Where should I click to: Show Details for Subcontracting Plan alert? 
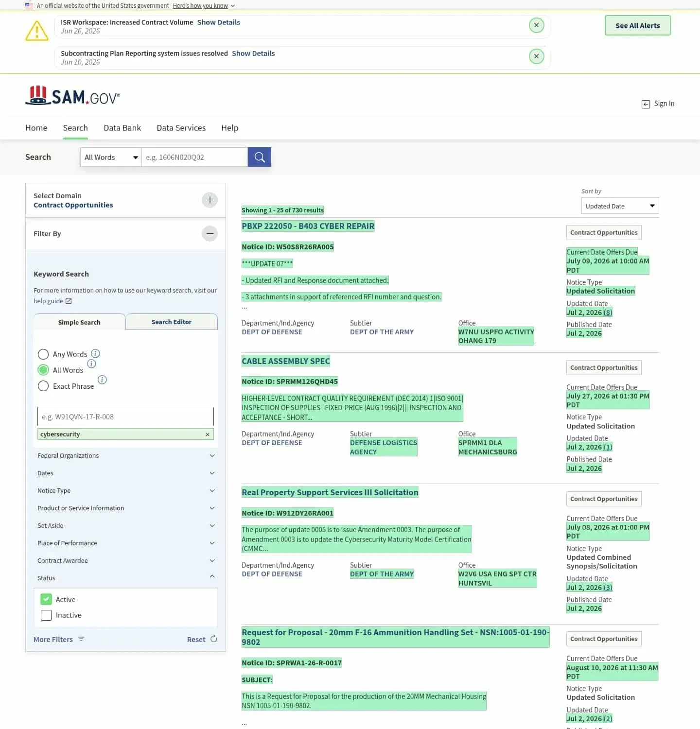click(253, 53)
